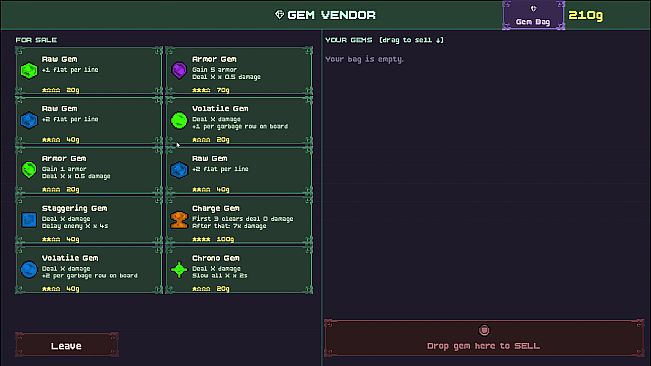Viewport: 651px width, 366px height.
Task: Buy the Charge Gem card for 100g
Action: tap(239, 220)
